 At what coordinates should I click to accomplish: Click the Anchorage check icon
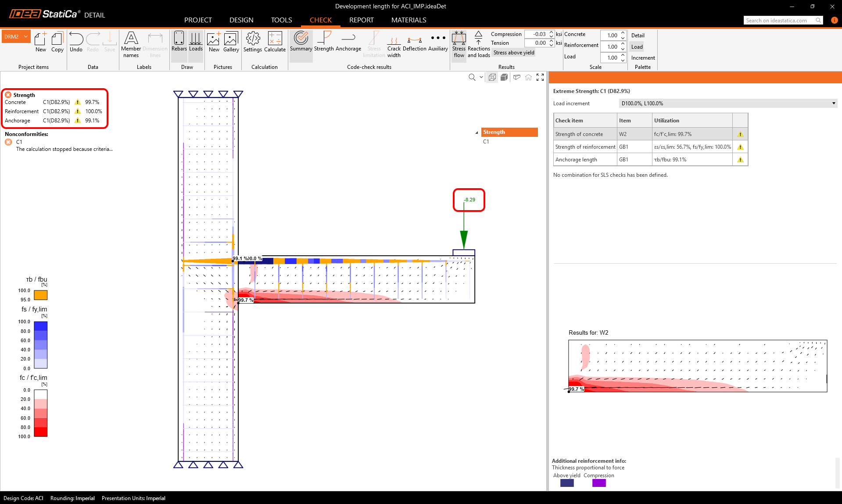(348, 42)
